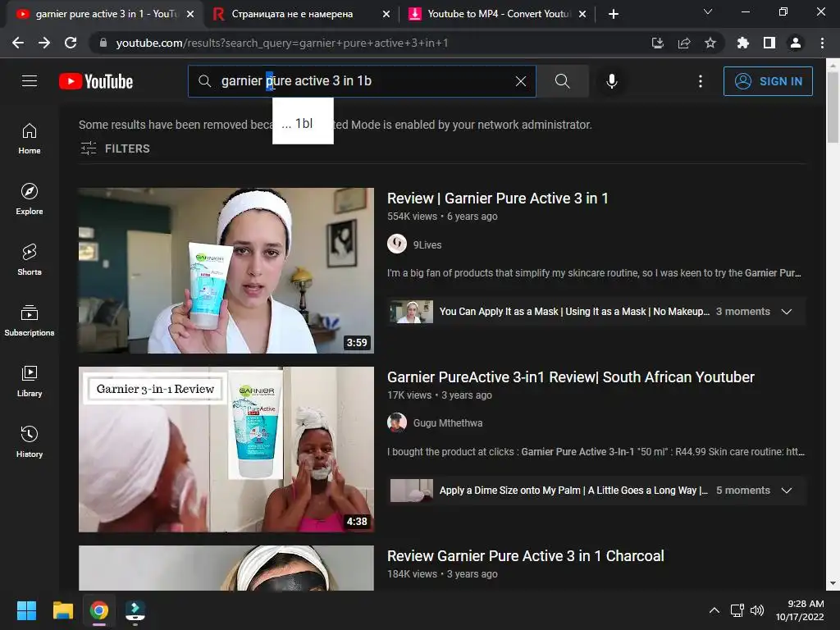Play the 4:38 Garnier 3-in-1 Review thumbnail
This screenshot has width=840, height=630.
(226, 450)
